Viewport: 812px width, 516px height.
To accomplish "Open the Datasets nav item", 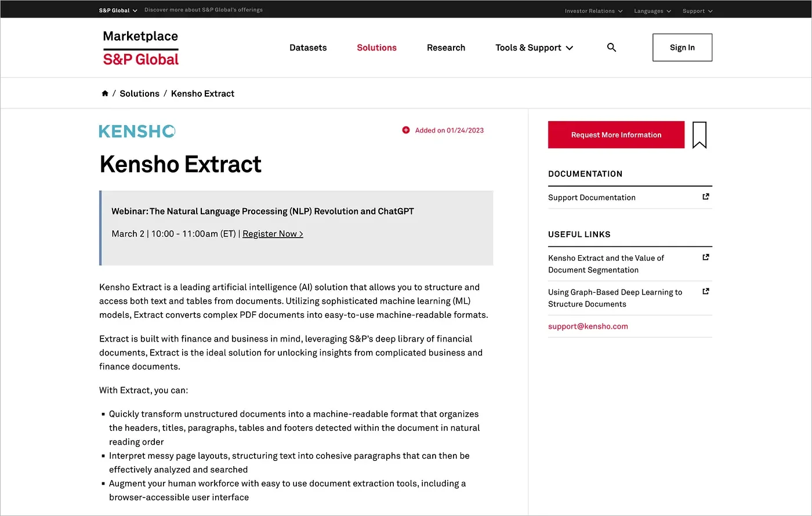I will click(x=308, y=48).
